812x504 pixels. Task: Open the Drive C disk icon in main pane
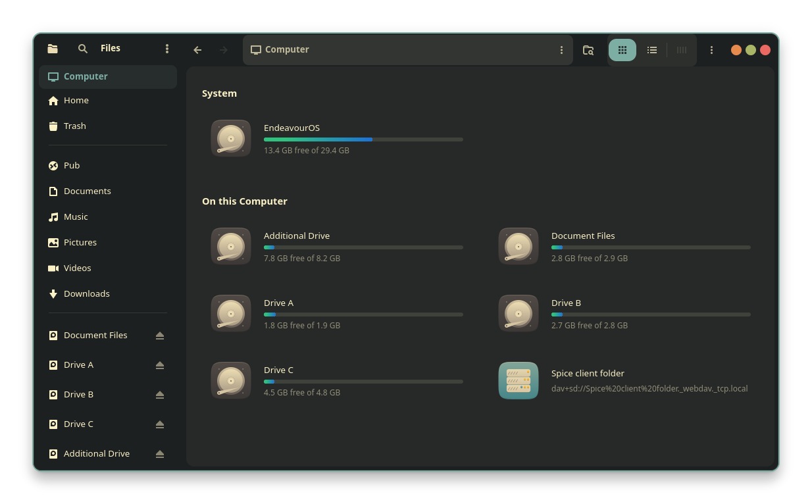coord(231,380)
